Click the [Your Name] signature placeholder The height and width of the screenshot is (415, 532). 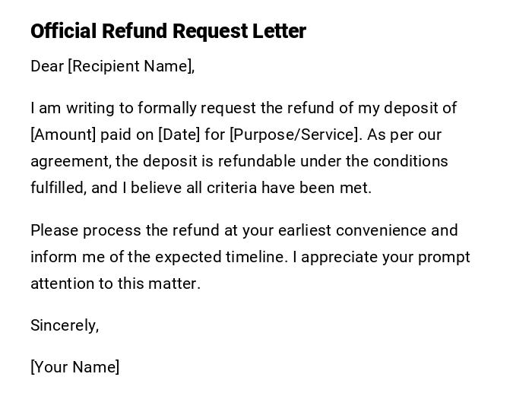[x=74, y=367]
